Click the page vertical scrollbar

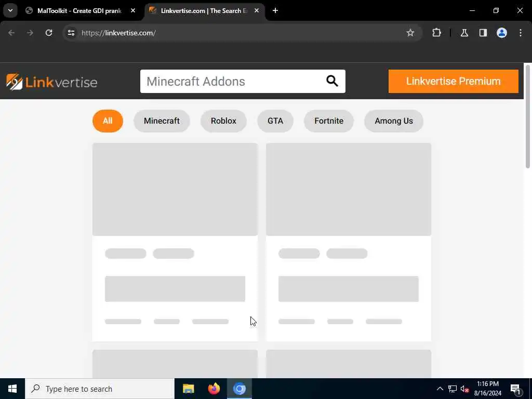pos(528,116)
